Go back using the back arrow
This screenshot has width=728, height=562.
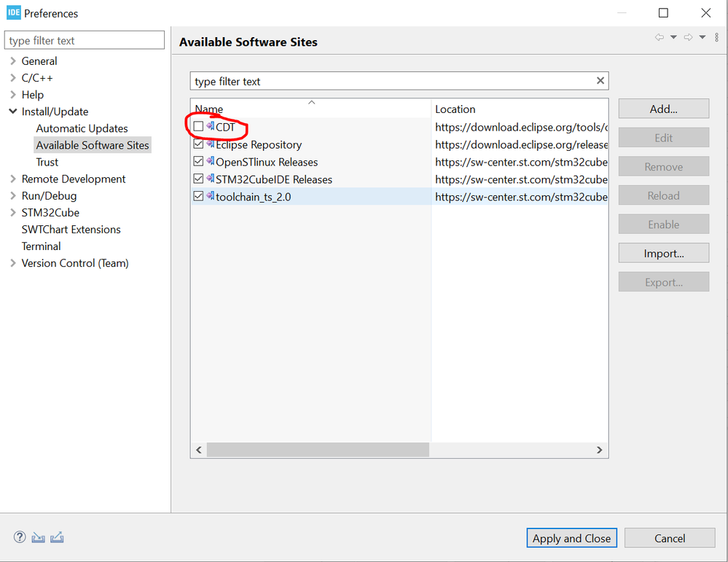click(659, 37)
